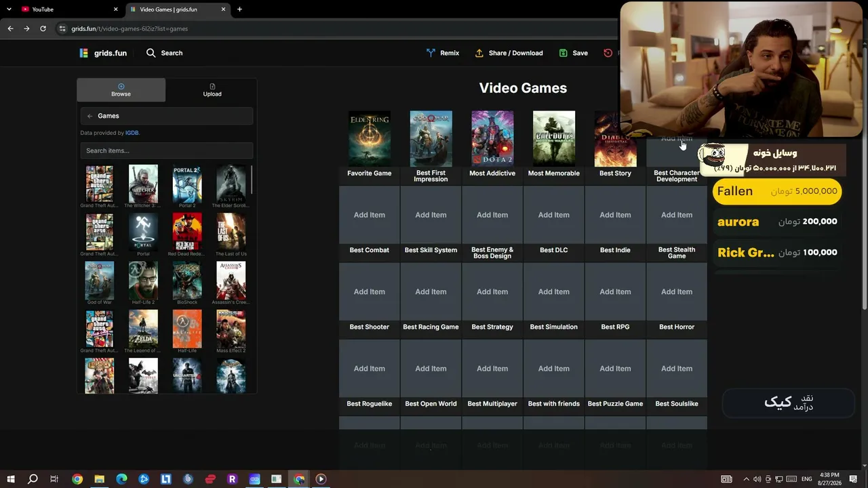Pick the Portal 2 cover
Viewport: 868px width, 488px height.
[x=187, y=184]
